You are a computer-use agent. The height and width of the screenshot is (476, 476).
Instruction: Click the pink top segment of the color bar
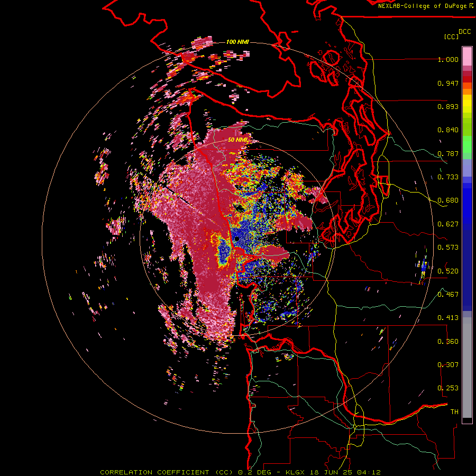(x=467, y=56)
